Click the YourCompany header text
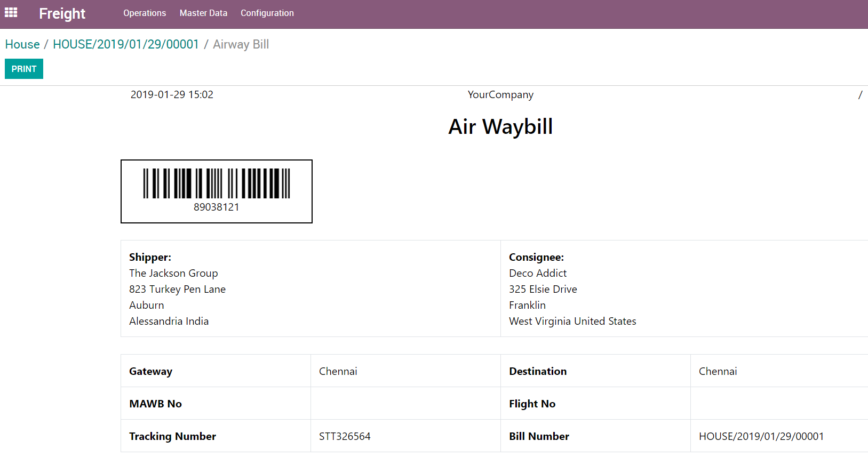The width and height of the screenshot is (868, 473). click(x=500, y=95)
